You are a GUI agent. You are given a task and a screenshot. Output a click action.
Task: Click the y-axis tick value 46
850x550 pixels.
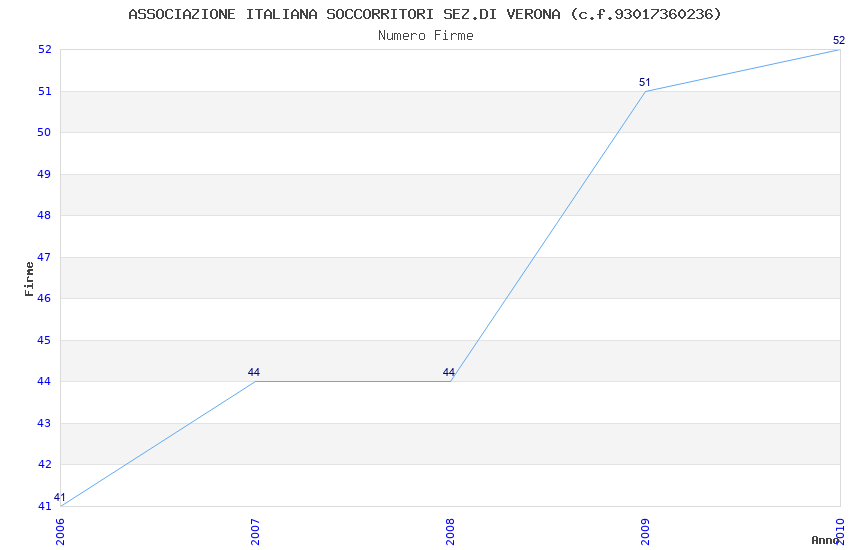point(44,298)
